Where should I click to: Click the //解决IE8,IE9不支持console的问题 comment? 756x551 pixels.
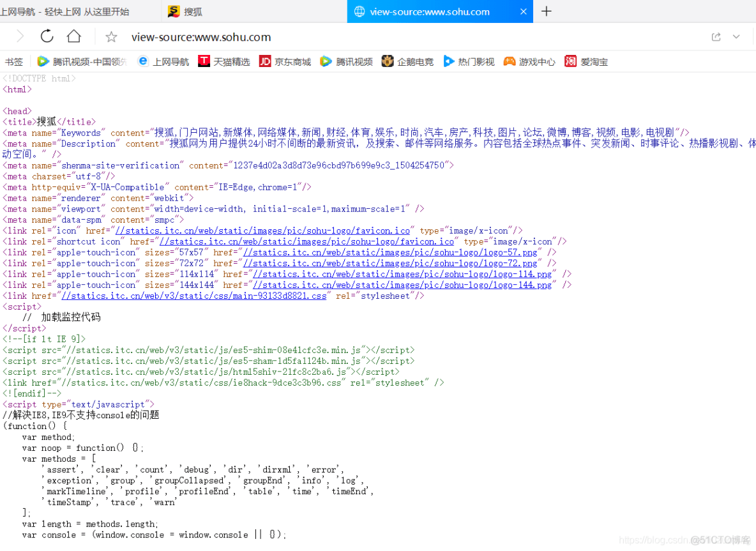81,415
